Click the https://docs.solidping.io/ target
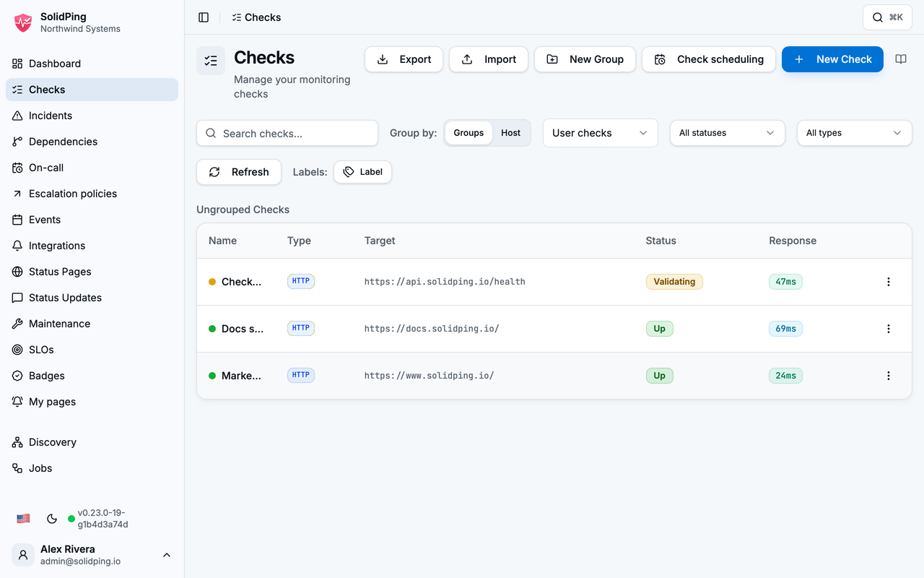 click(x=432, y=329)
